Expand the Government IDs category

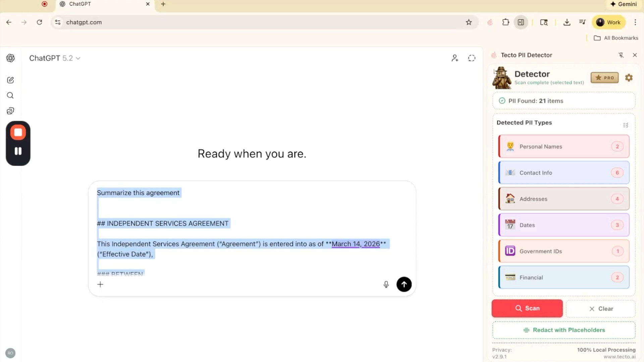point(563,251)
